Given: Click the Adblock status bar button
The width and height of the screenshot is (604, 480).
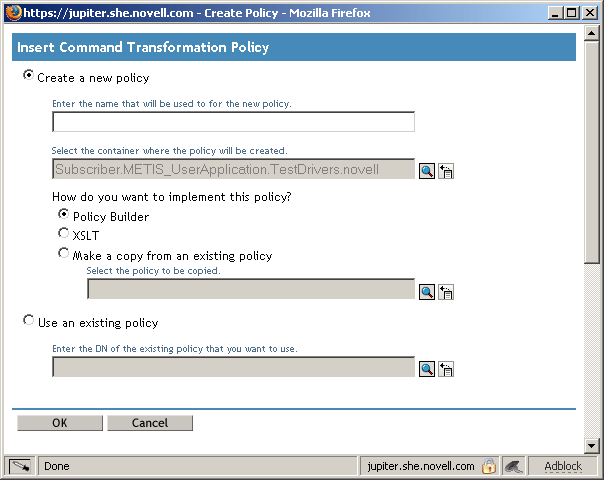Looking at the screenshot, I should pos(563,466).
